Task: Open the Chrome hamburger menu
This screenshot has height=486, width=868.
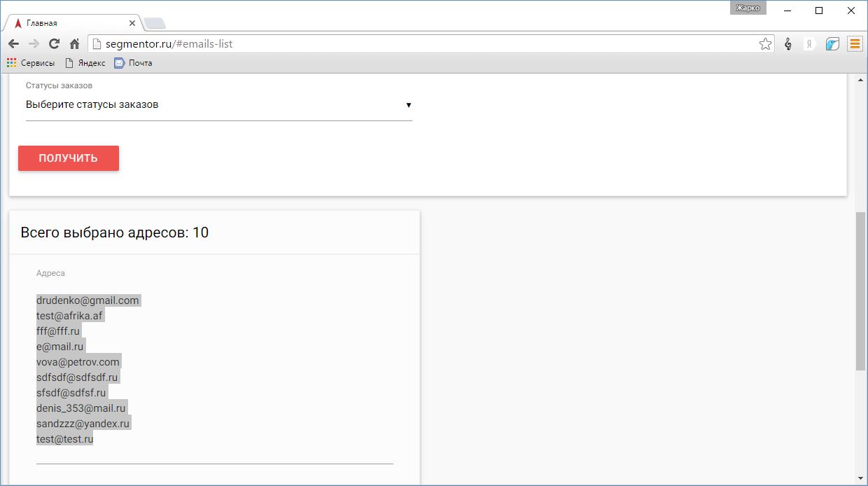Action: coord(855,44)
